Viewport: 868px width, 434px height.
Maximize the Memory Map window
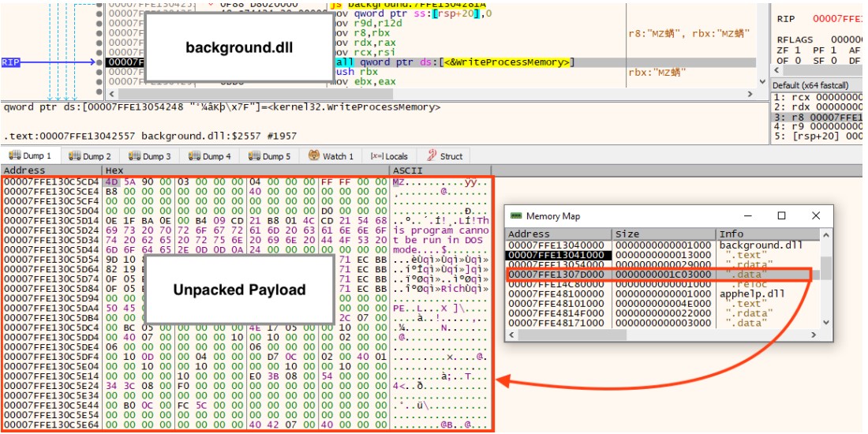(x=781, y=215)
